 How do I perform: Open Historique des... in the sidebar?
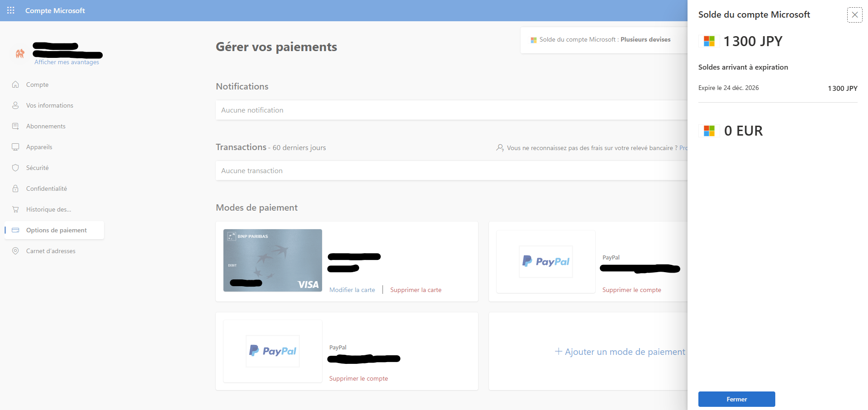pos(49,209)
